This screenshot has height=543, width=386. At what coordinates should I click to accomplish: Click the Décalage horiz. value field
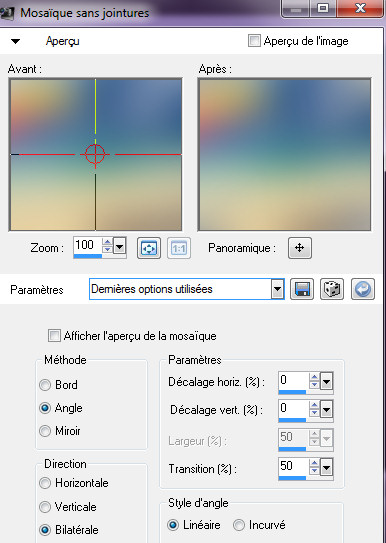(x=293, y=381)
